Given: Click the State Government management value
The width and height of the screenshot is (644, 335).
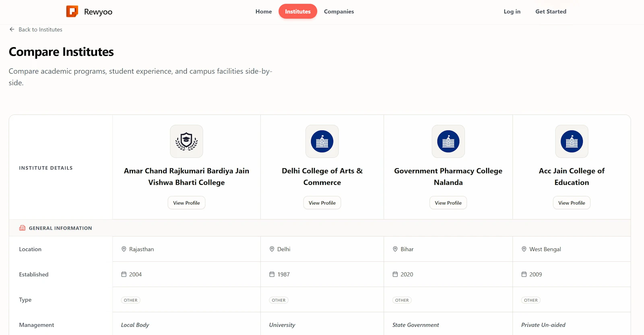Looking at the screenshot, I should coord(416,325).
